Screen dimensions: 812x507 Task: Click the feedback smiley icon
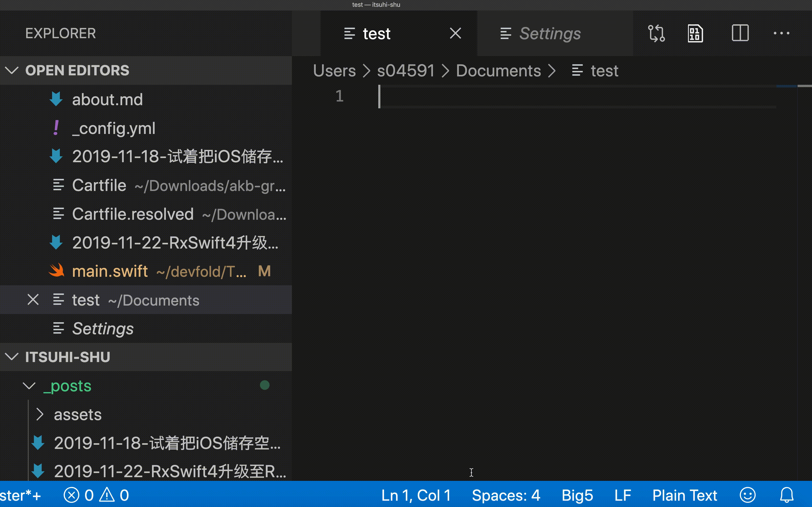(x=747, y=495)
